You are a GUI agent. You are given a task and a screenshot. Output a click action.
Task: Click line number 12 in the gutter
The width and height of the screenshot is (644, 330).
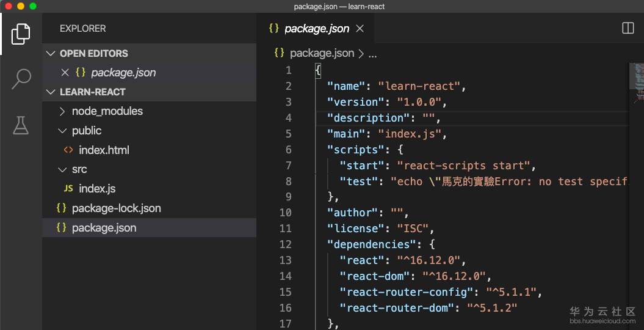point(285,244)
